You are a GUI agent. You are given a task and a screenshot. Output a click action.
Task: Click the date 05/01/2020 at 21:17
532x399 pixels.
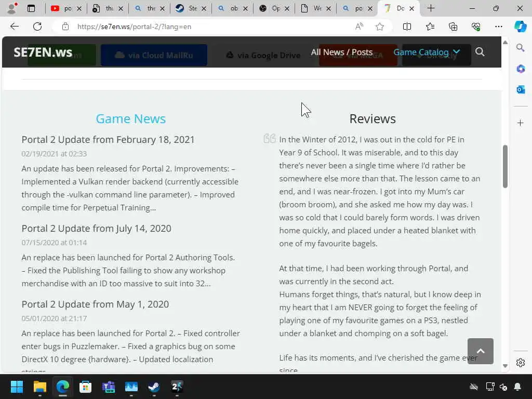(x=54, y=318)
